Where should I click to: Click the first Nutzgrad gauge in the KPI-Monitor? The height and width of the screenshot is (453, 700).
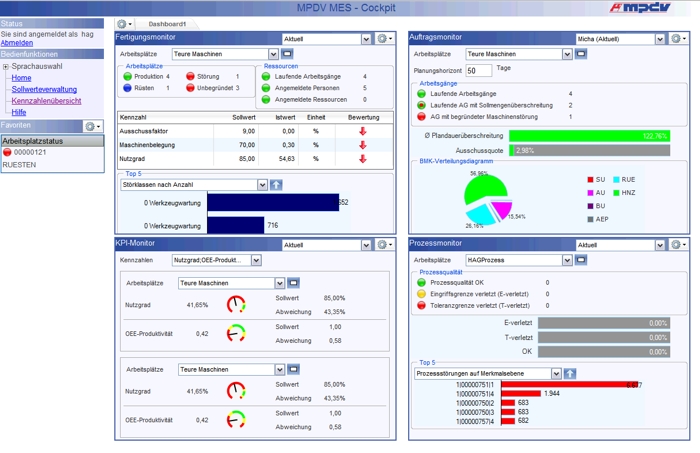click(x=236, y=304)
